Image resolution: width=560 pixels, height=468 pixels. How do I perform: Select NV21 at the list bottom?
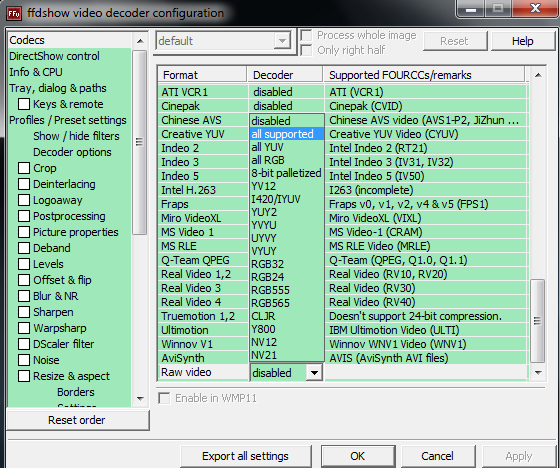[287, 355]
